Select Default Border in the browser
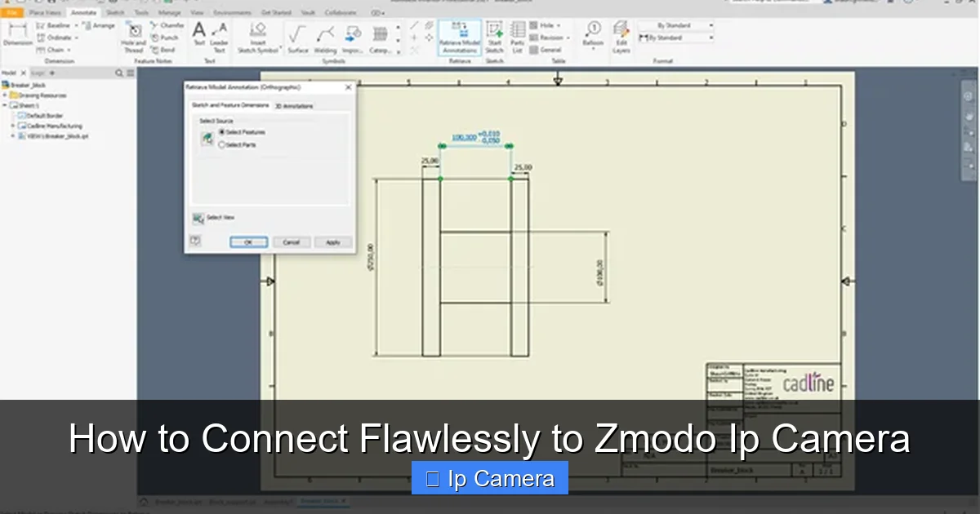 (40, 116)
